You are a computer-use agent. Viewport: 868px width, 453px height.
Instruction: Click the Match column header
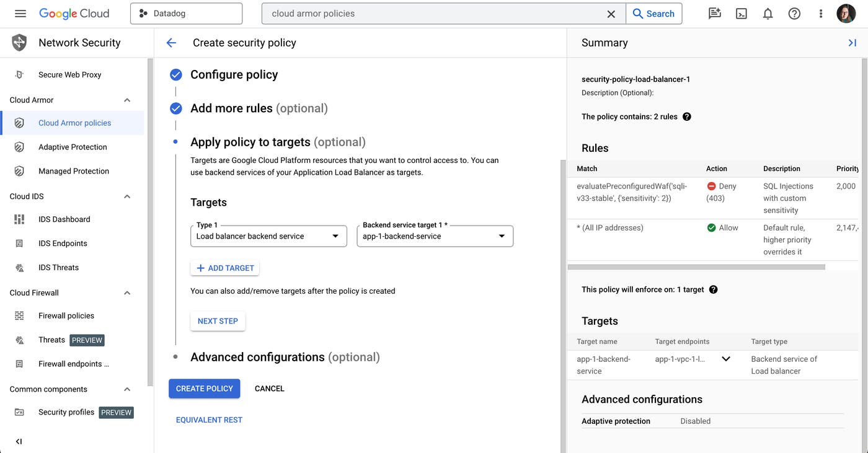click(x=587, y=169)
